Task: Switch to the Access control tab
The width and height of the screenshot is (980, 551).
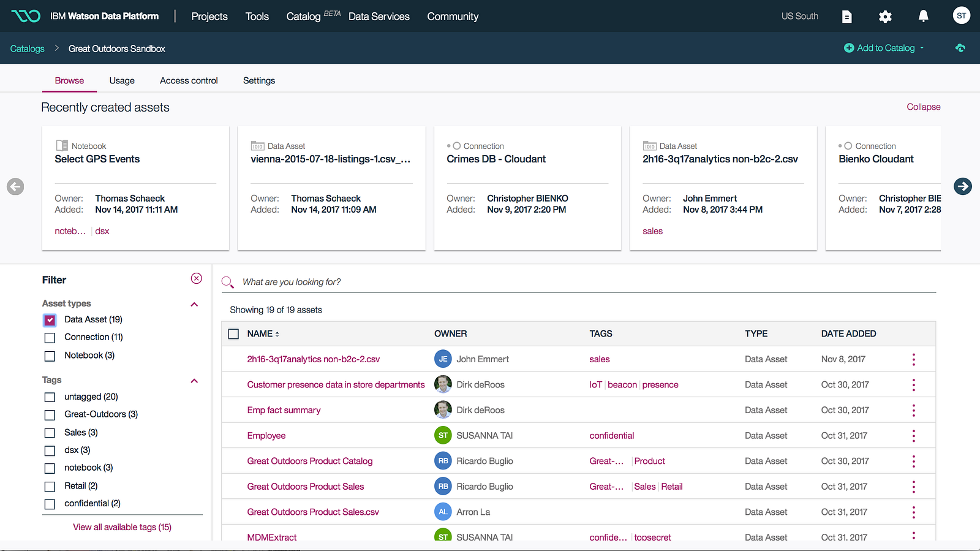Action: (189, 80)
